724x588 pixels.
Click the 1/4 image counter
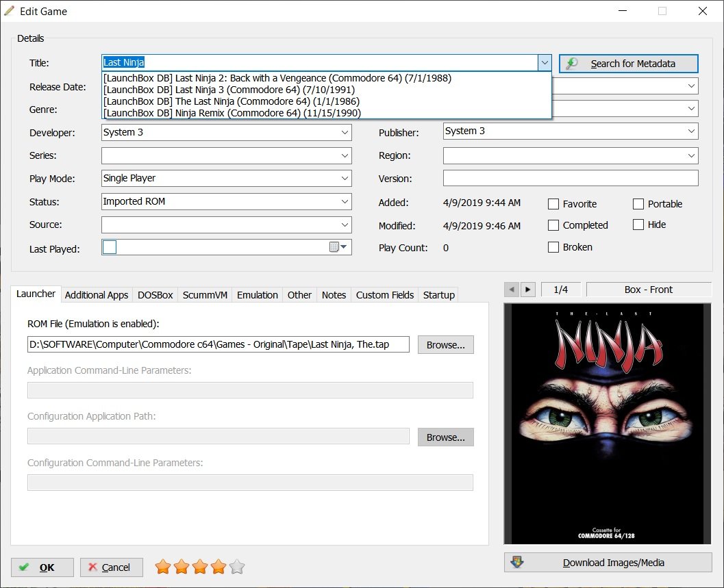(x=560, y=290)
